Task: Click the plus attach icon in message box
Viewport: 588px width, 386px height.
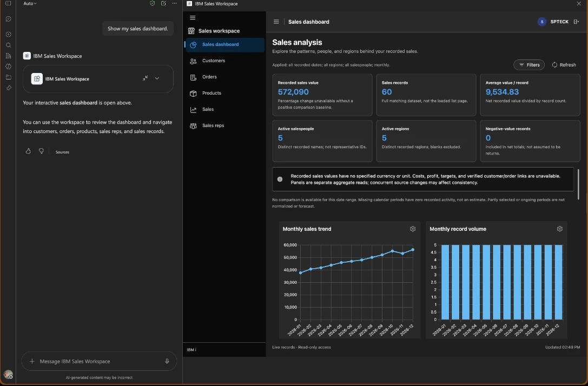Action: (32, 361)
